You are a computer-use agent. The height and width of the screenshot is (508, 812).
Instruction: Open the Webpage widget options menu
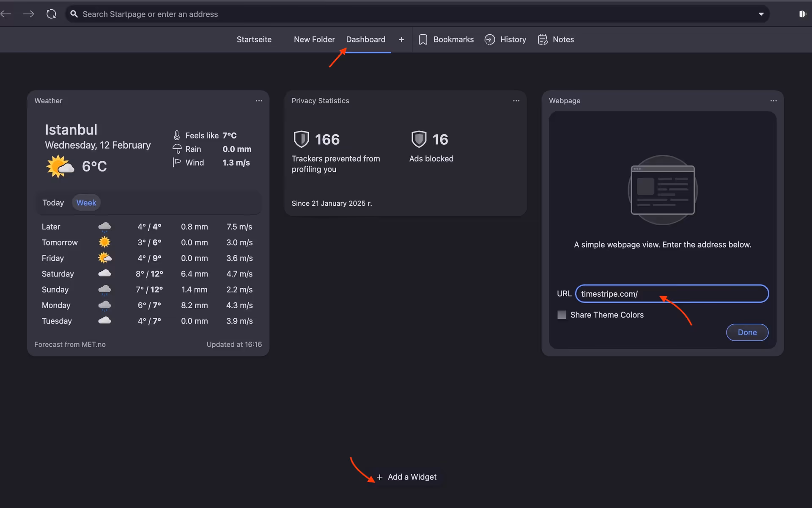774,101
